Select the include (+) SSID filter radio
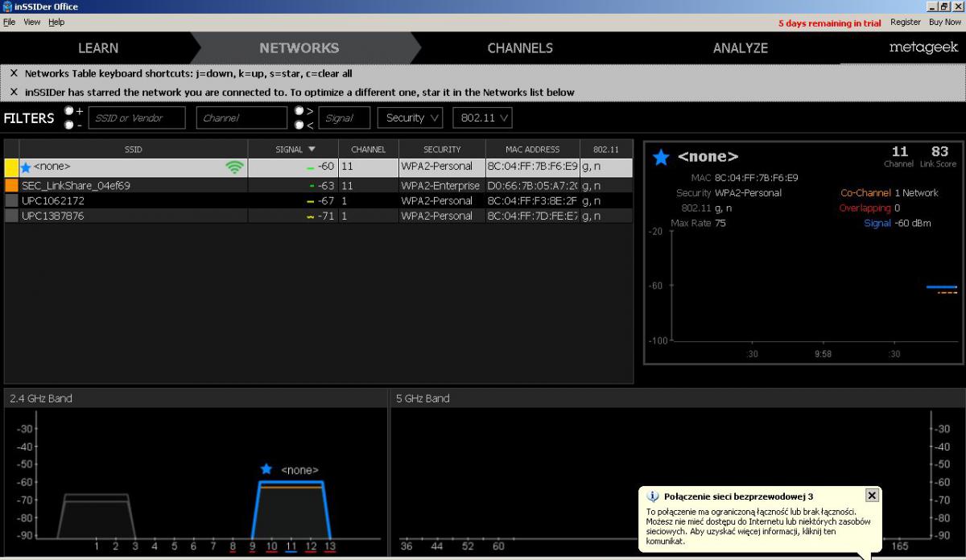 (69, 111)
